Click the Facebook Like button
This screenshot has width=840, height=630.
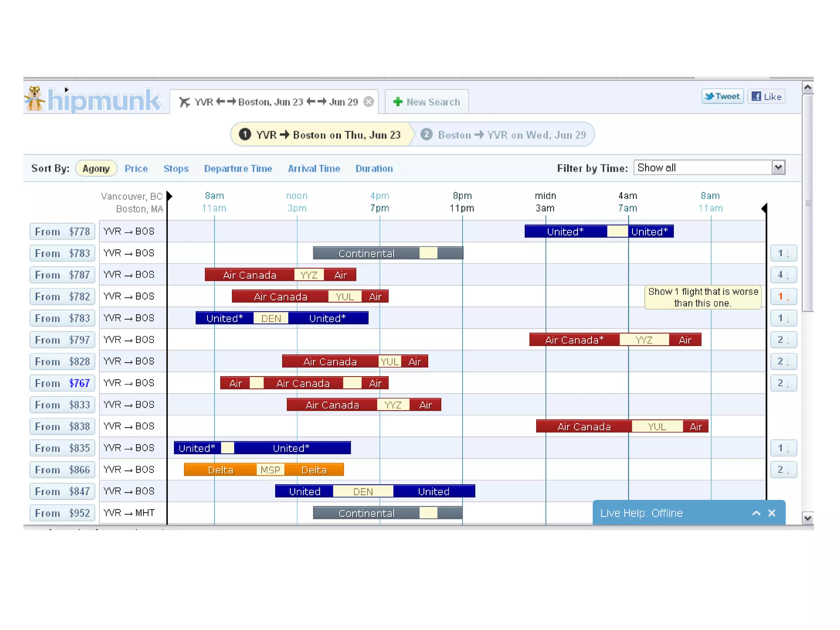coord(766,96)
